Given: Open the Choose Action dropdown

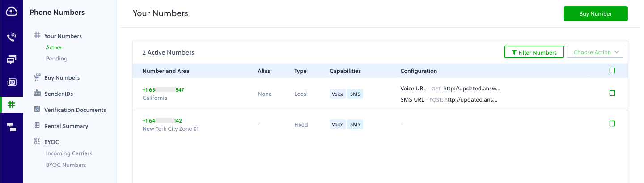Looking at the screenshot, I should click(595, 52).
